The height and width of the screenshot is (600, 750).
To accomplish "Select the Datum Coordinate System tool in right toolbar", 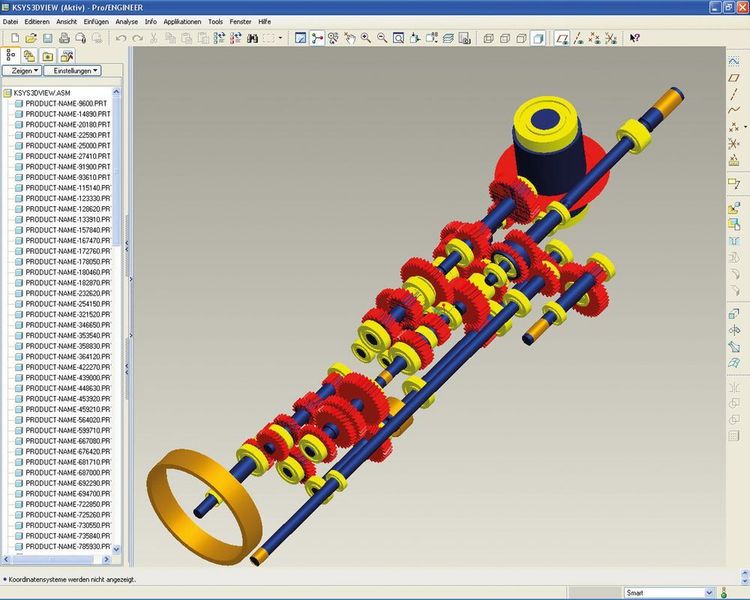I will pyautogui.click(x=734, y=144).
